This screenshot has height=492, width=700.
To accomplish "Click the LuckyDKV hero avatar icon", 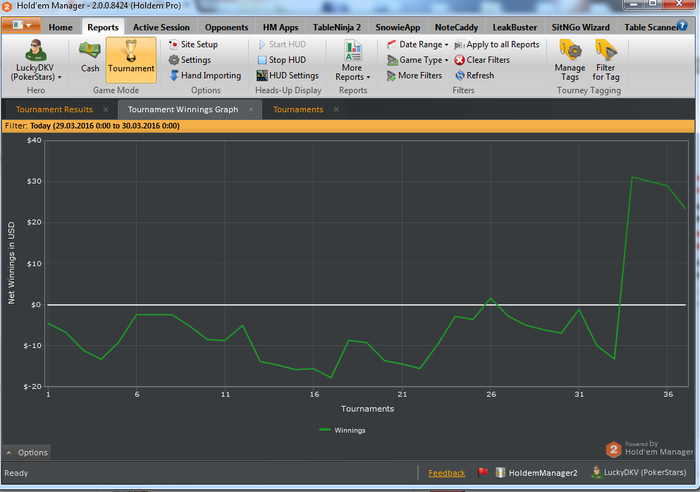I will pyautogui.click(x=35, y=50).
